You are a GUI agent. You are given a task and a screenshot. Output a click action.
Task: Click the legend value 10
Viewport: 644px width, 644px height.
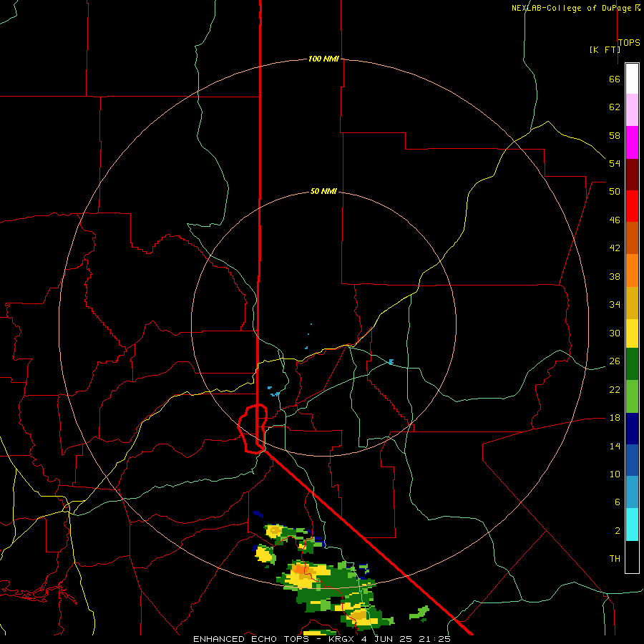point(615,474)
